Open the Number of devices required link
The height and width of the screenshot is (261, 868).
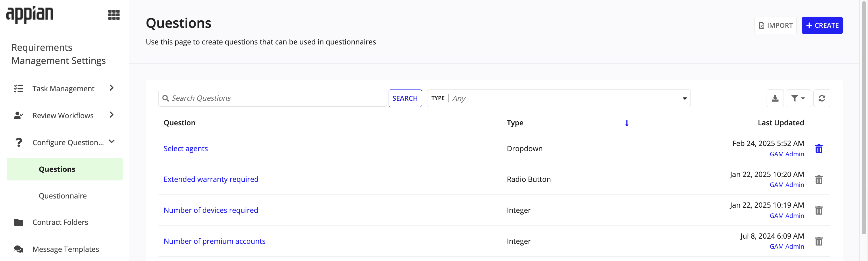[x=211, y=210]
